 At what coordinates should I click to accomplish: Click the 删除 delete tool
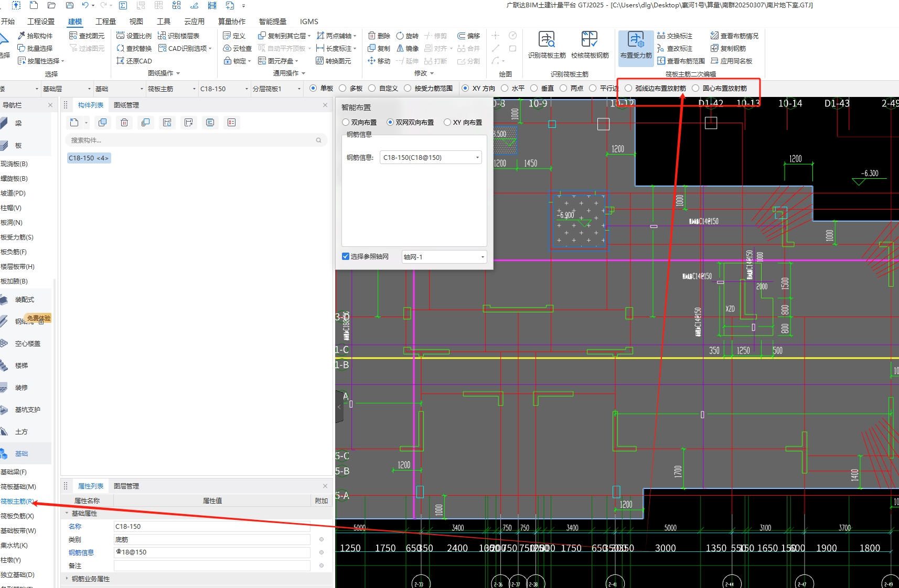tap(379, 36)
